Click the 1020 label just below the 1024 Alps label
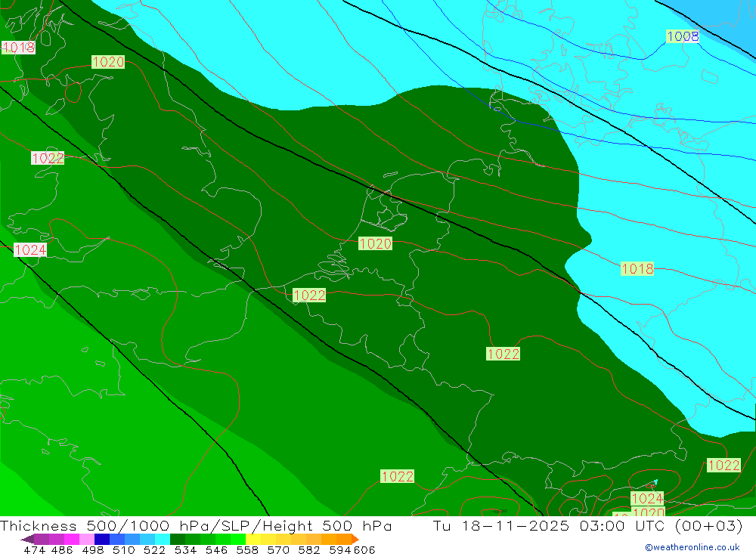The height and width of the screenshot is (554, 756). (x=649, y=512)
